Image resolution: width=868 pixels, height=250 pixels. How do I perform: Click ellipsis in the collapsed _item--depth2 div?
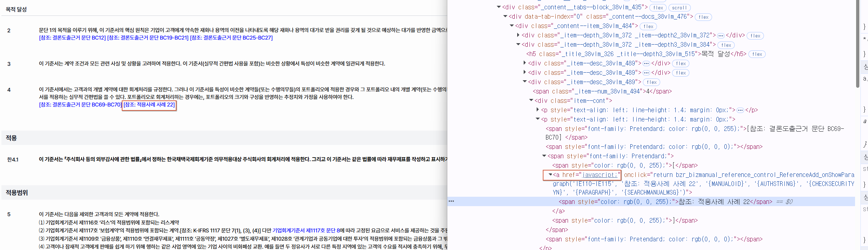pyautogui.click(x=721, y=36)
